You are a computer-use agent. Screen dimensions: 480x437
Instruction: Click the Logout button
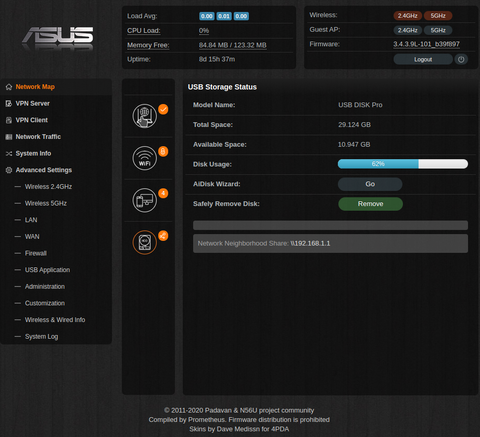[423, 59]
